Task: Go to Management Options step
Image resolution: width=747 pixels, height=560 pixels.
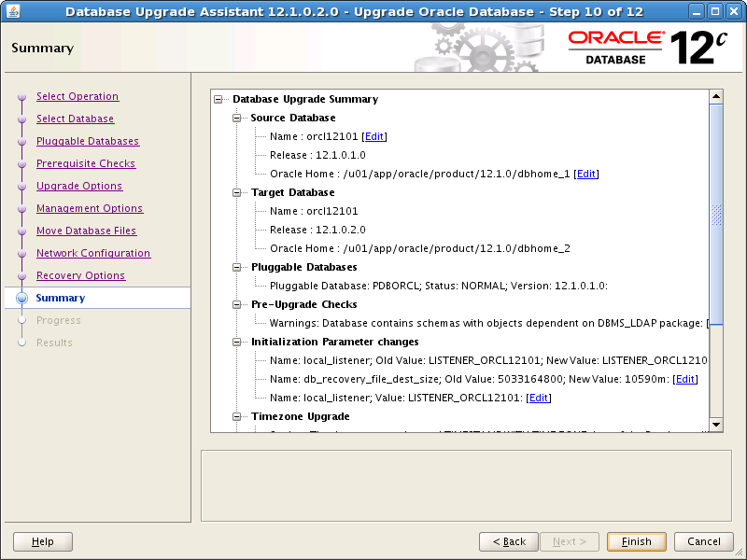Action: point(90,208)
